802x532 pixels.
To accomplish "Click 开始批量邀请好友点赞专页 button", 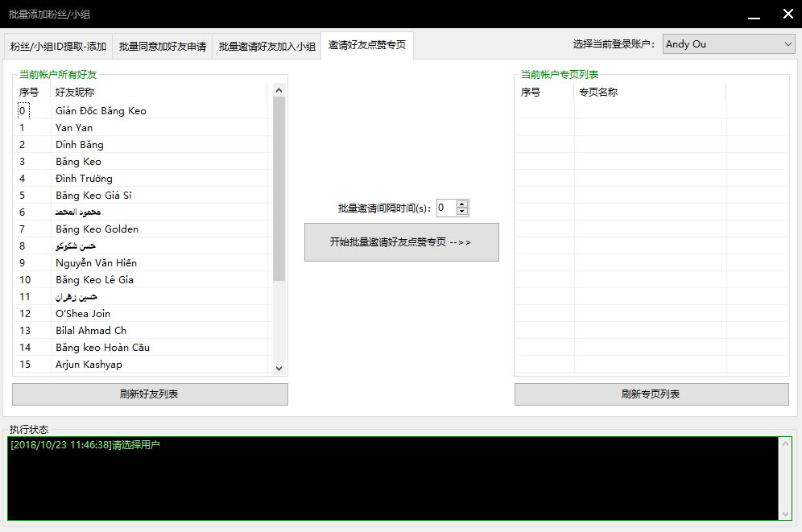I will pyautogui.click(x=401, y=242).
